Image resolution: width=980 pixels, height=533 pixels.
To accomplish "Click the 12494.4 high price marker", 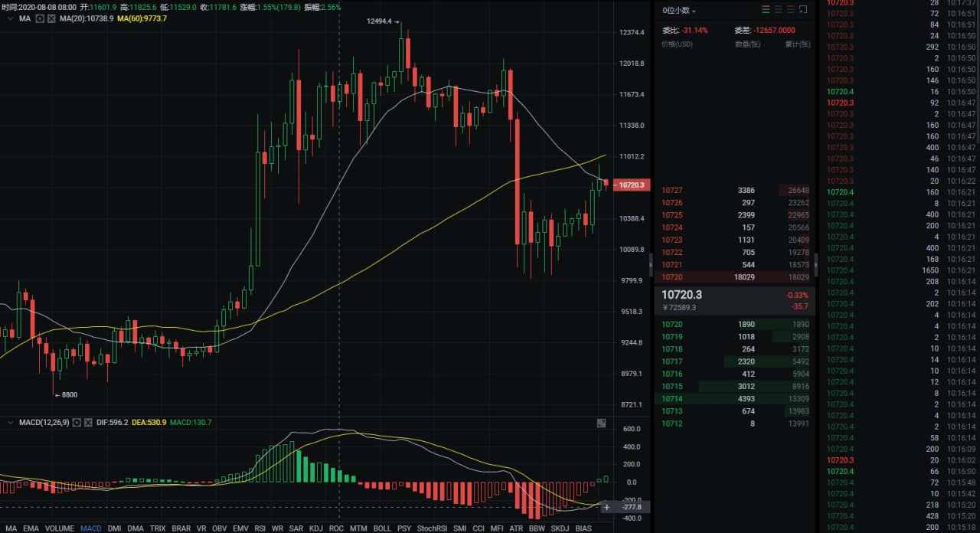I will 383,21.
